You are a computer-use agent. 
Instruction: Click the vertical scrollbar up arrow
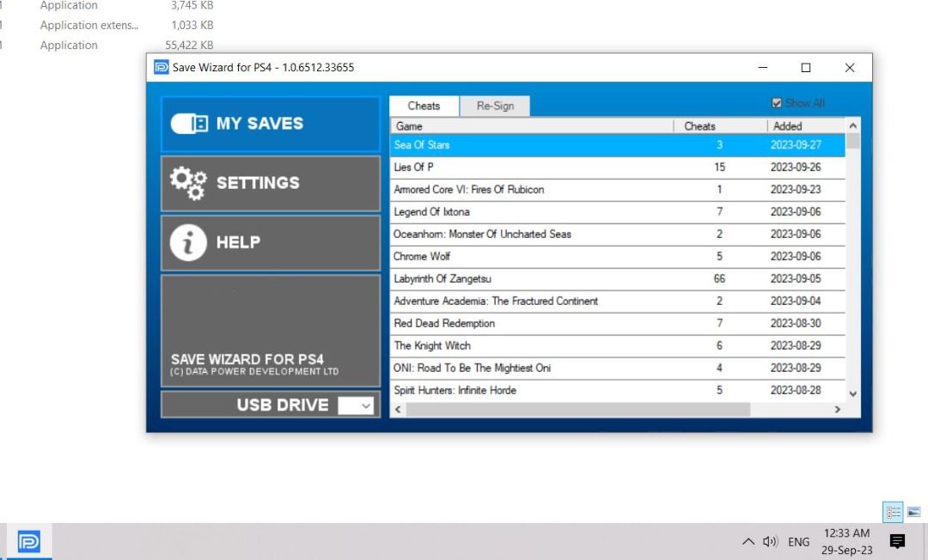coord(853,125)
